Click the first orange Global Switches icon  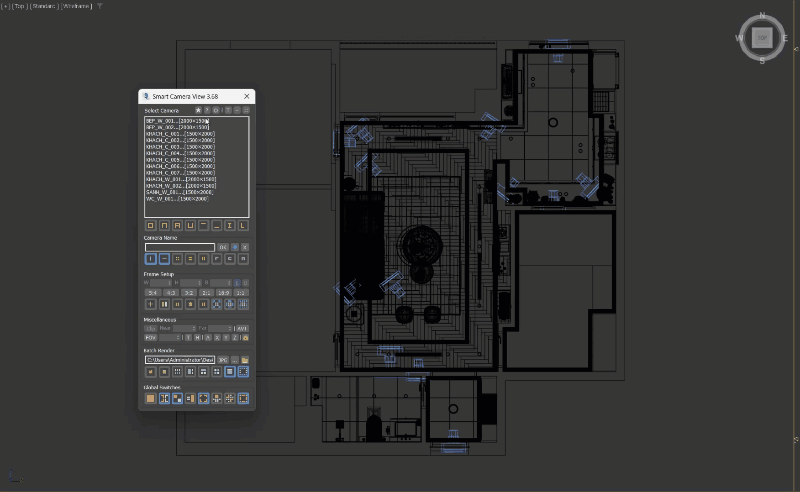pos(151,398)
